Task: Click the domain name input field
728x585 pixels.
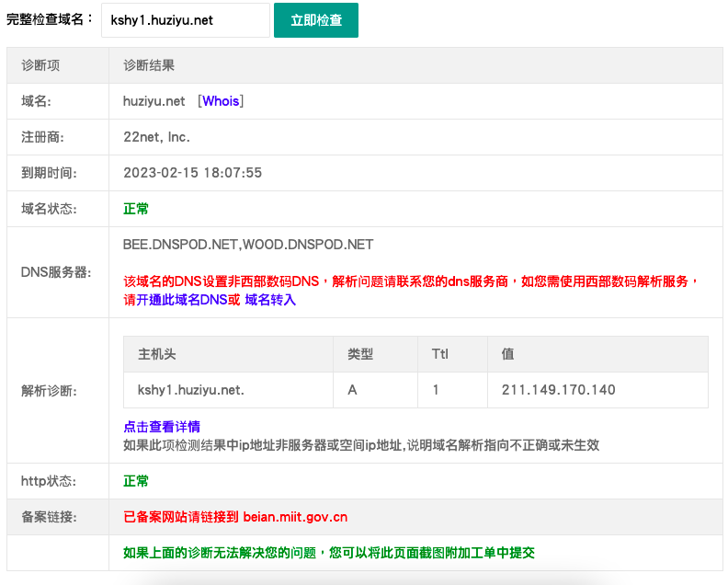Action: tap(185, 20)
